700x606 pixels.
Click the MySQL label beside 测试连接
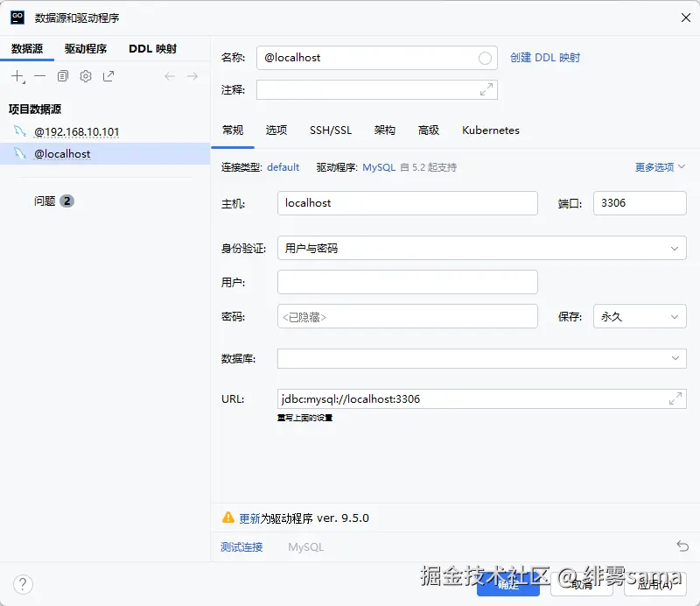305,547
